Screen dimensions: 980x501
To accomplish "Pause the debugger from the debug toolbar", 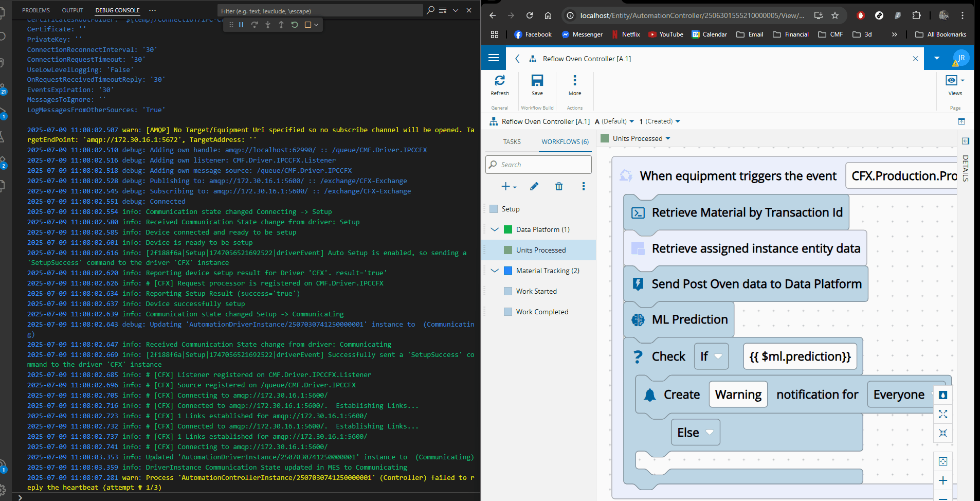I will (x=241, y=25).
